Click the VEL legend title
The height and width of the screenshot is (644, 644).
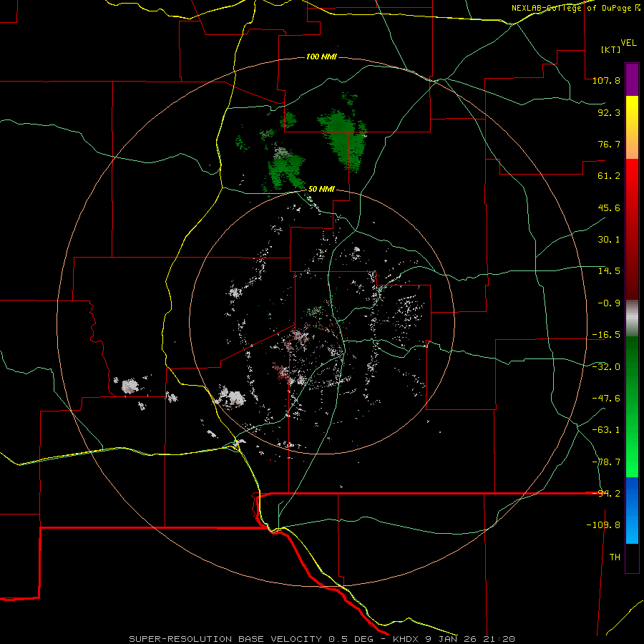click(629, 43)
